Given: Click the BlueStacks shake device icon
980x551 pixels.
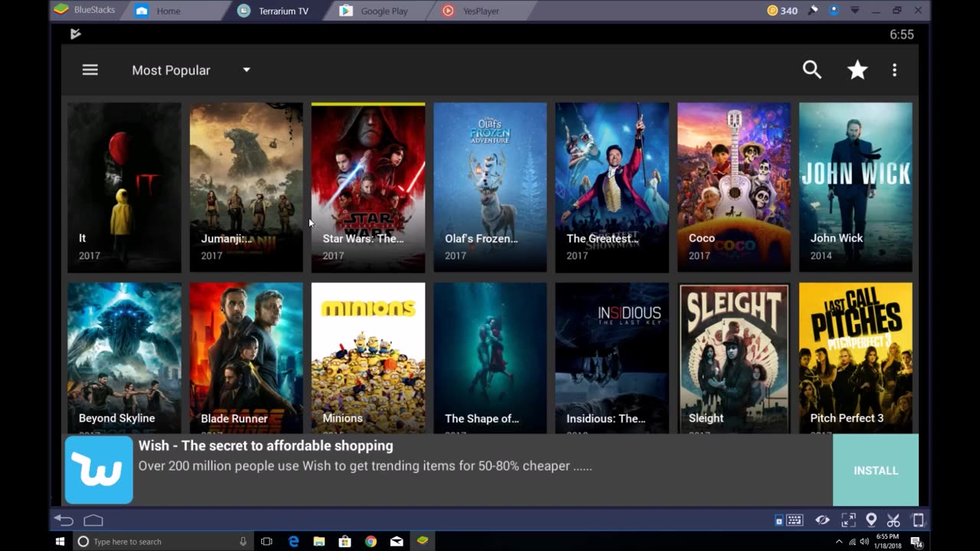Looking at the screenshot, I should coord(918,520).
